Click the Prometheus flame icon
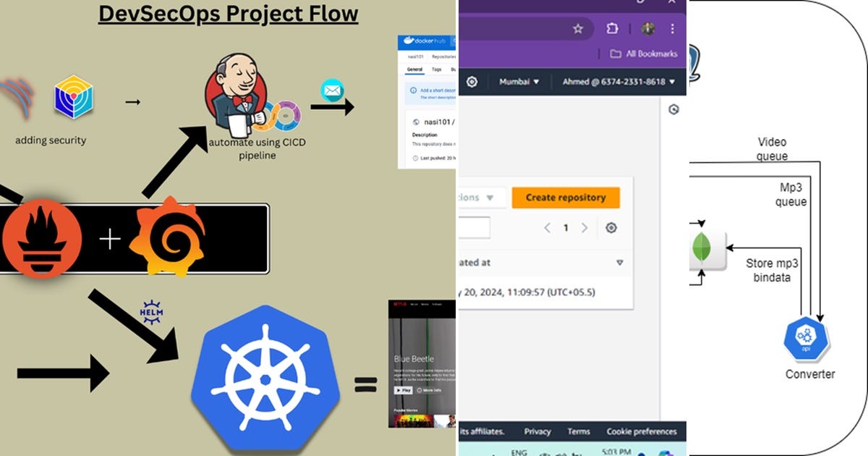This screenshot has width=868, height=456. (x=41, y=239)
